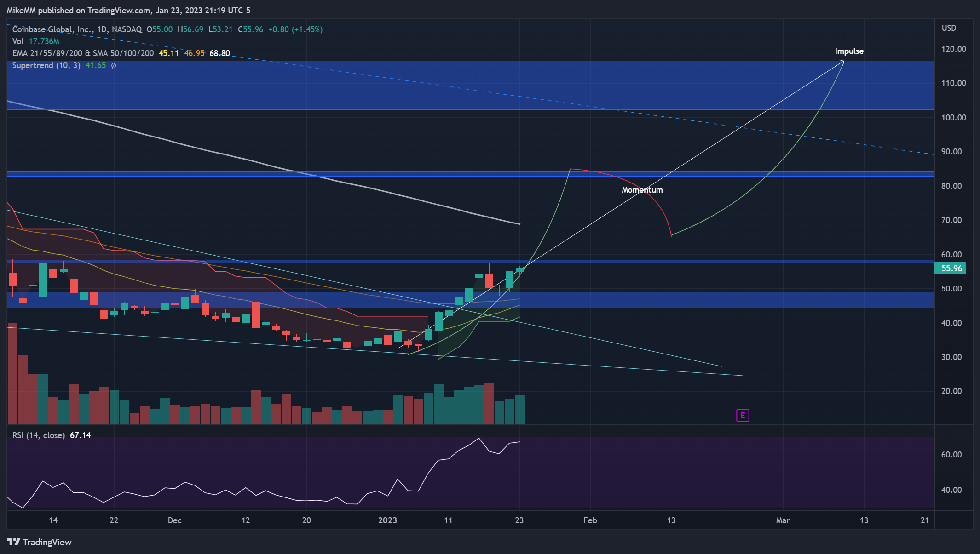Click the 80.00 price axis label
Viewport: 980px width, 554px height.
point(951,186)
